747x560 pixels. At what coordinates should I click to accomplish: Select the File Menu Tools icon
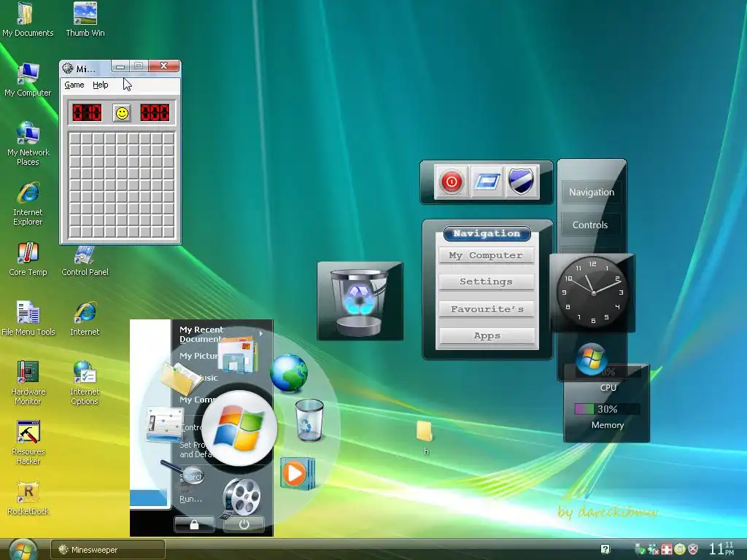pos(28,319)
